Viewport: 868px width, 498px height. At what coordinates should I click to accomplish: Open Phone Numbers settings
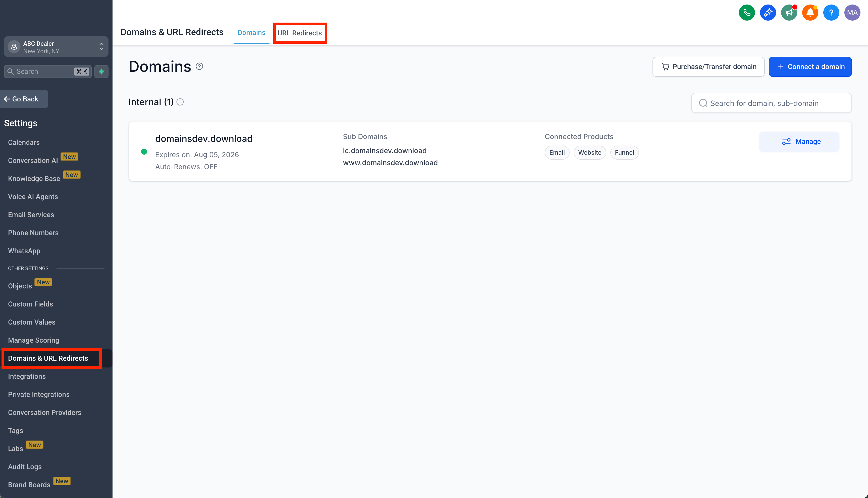click(33, 233)
